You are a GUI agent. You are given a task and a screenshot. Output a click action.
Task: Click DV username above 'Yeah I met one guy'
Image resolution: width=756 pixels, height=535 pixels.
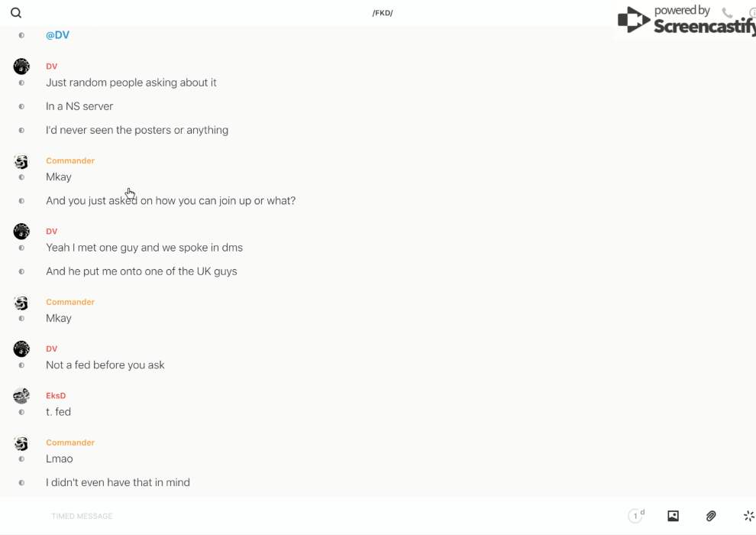coord(52,231)
